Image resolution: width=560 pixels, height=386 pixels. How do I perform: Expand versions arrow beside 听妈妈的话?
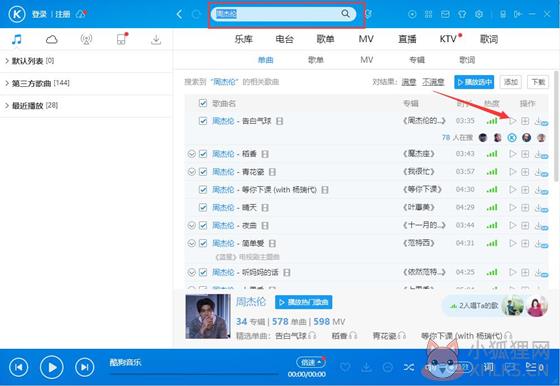click(x=191, y=272)
